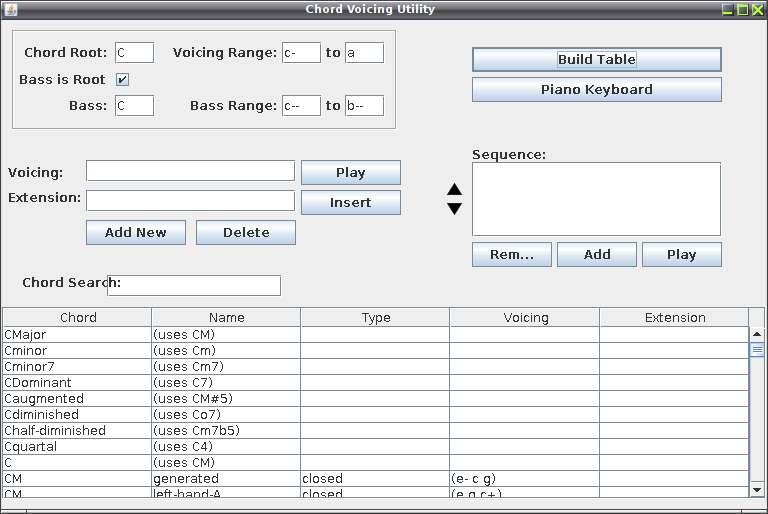
Task: Click the Rem... button under Sequence
Action: (x=512, y=254)
